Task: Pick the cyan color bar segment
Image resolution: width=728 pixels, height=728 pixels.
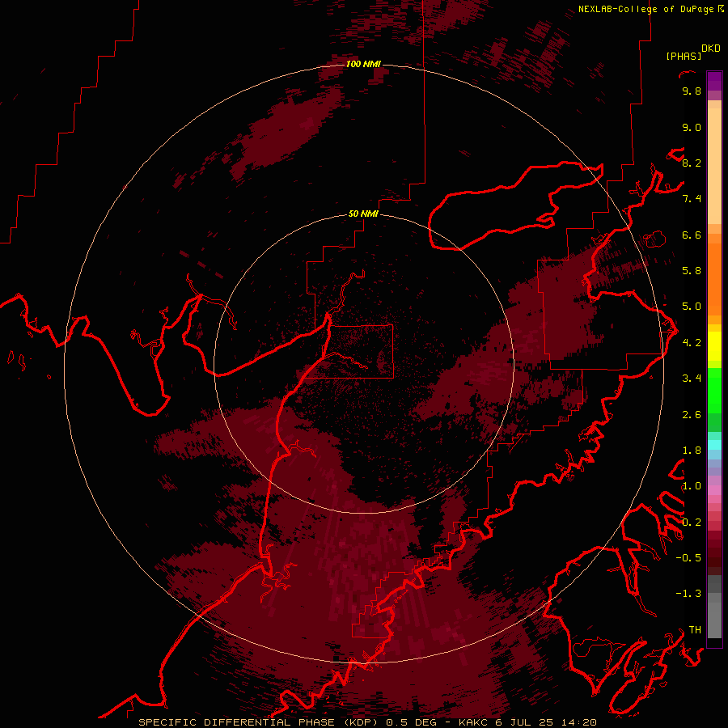Action: [714, 444]
